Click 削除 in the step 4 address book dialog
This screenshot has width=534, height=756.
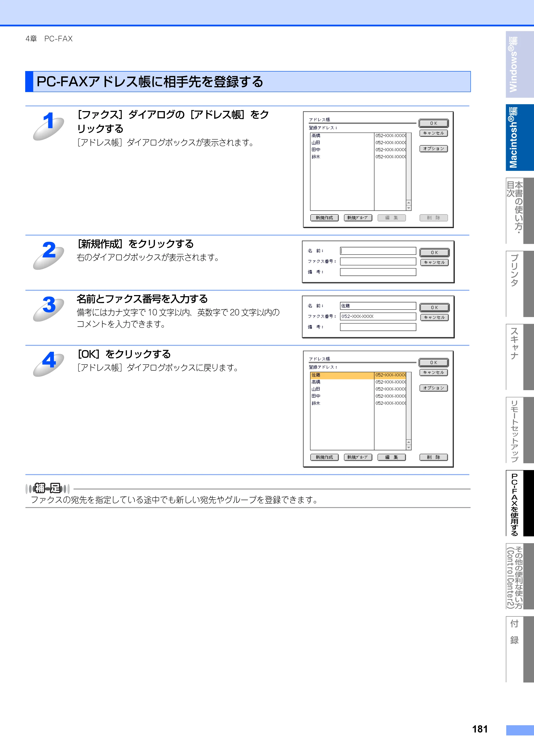434,457
